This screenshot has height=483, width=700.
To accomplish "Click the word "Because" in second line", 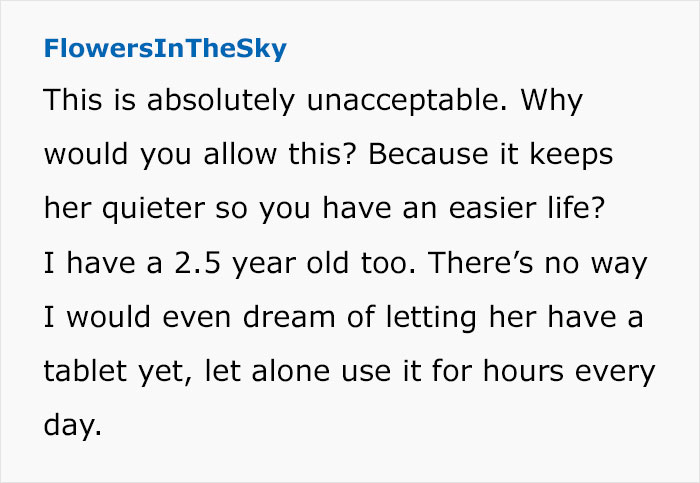I will click(x=428, y=154).
